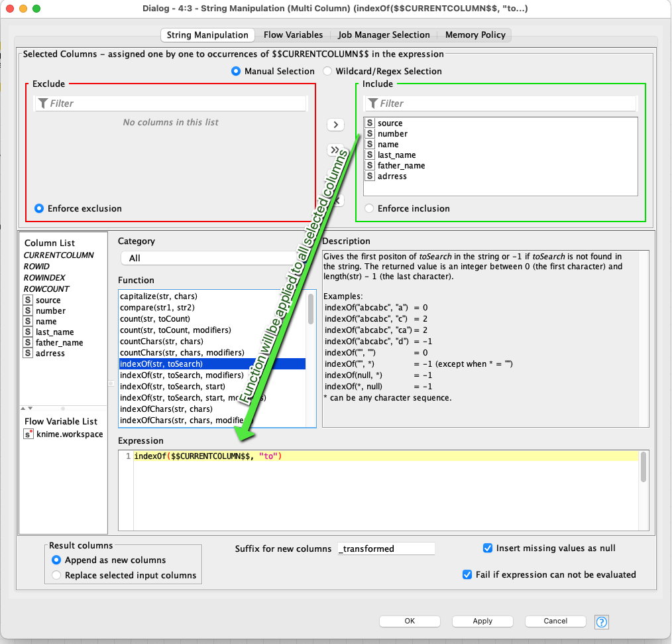
Task: Open dialog help via the question mark icon
Action: [x=601, y=621]
